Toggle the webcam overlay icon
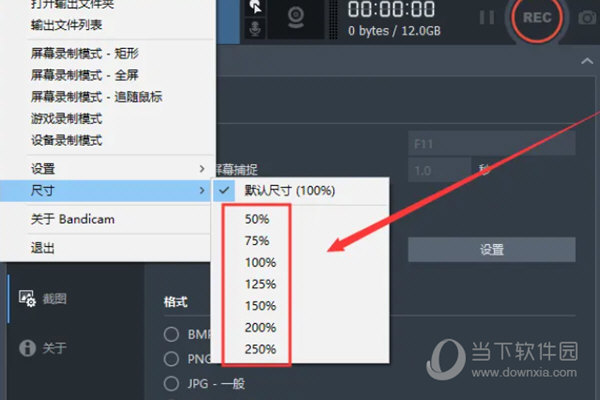 (296, 18)
